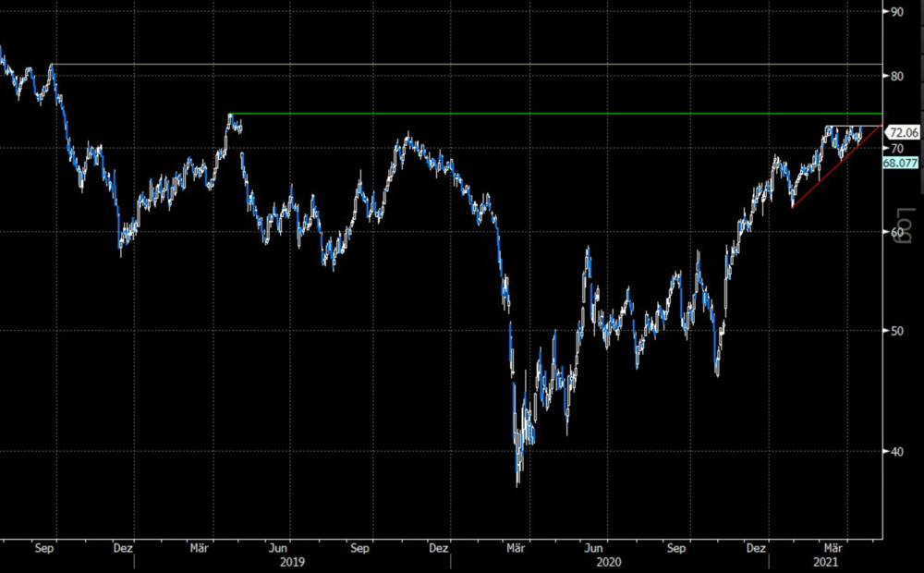
Task: Click the 50 price axis label
Action: click(897, 331)
